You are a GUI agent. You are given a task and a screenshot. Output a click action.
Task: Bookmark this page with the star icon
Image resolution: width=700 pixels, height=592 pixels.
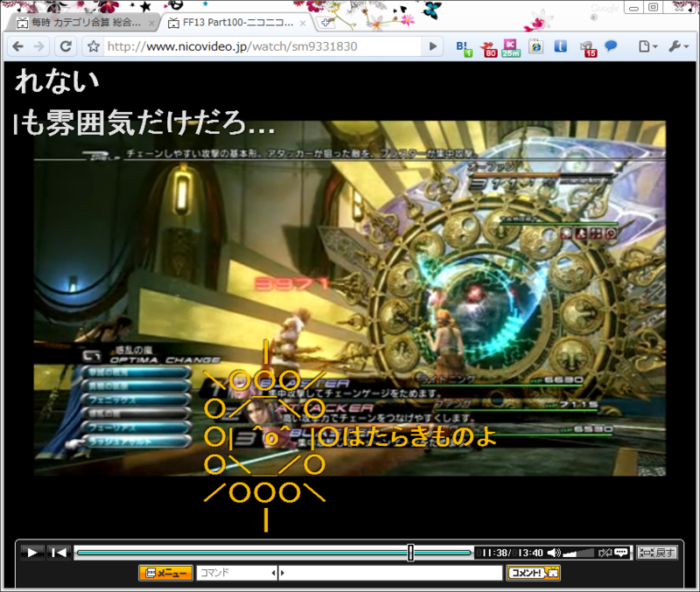(94, 46)
